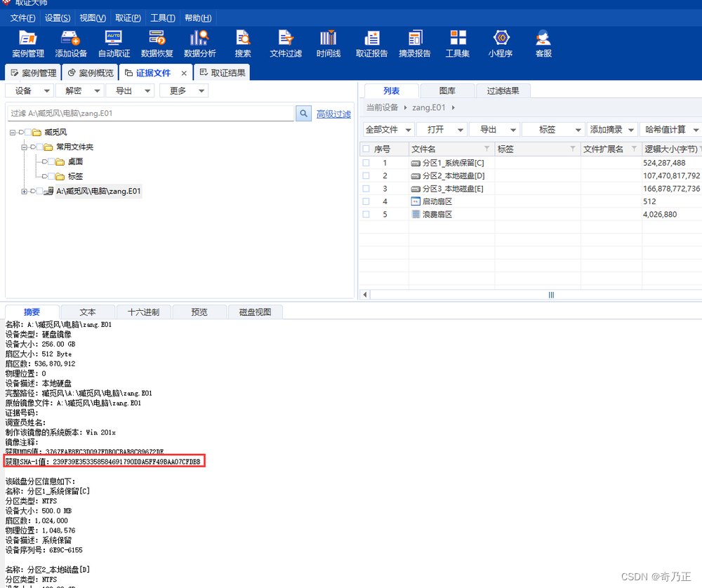
Task: Open 小程序 from the toolbar
Action: tap(501, 44)
